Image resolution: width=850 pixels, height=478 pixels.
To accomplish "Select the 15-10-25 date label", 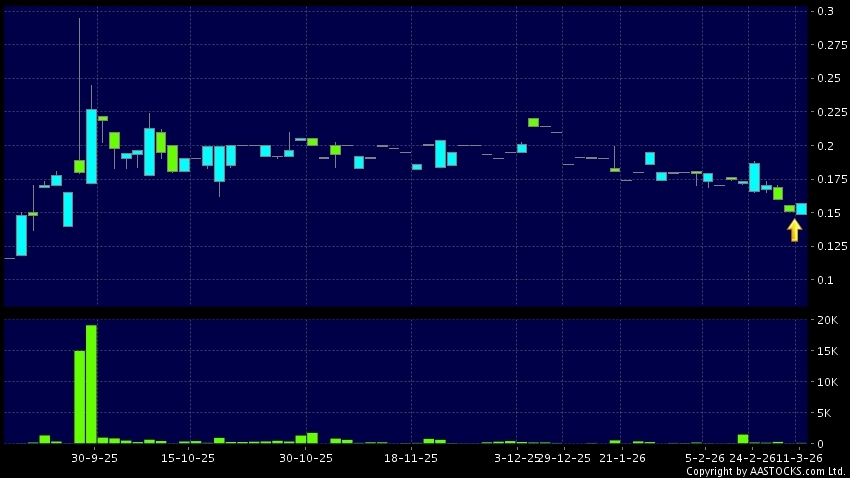I will (188, 458).
